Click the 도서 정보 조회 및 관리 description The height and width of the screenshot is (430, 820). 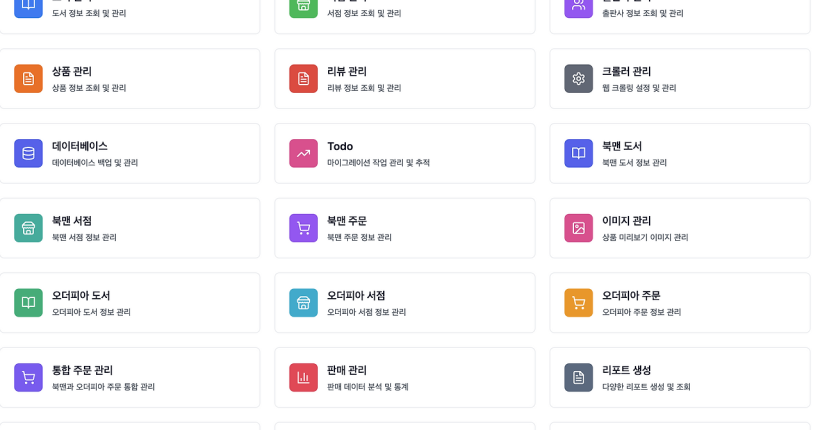point(89,13)
